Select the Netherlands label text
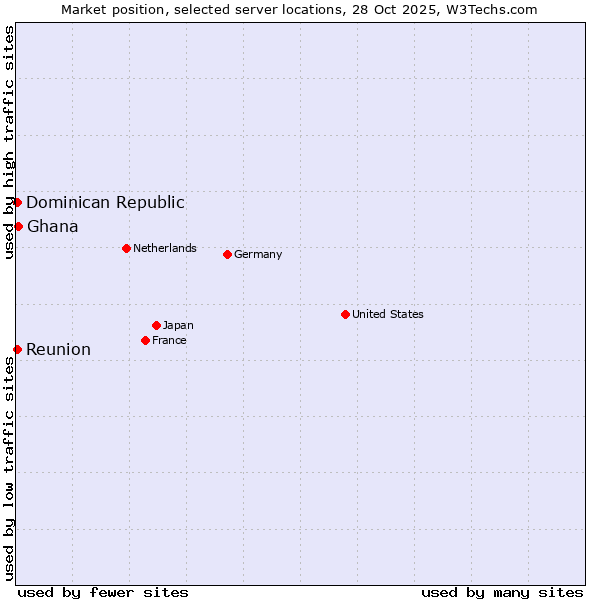 [165, 248]
